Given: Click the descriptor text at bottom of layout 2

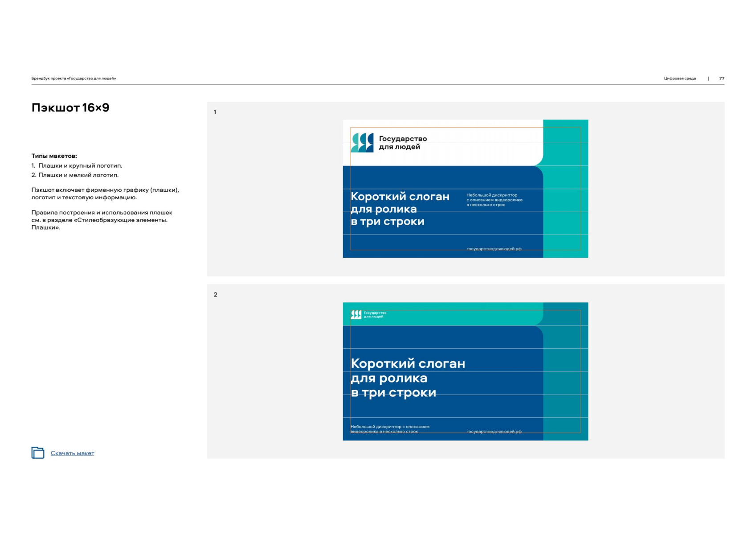Looking at the screenshot, I should point(389,429).
